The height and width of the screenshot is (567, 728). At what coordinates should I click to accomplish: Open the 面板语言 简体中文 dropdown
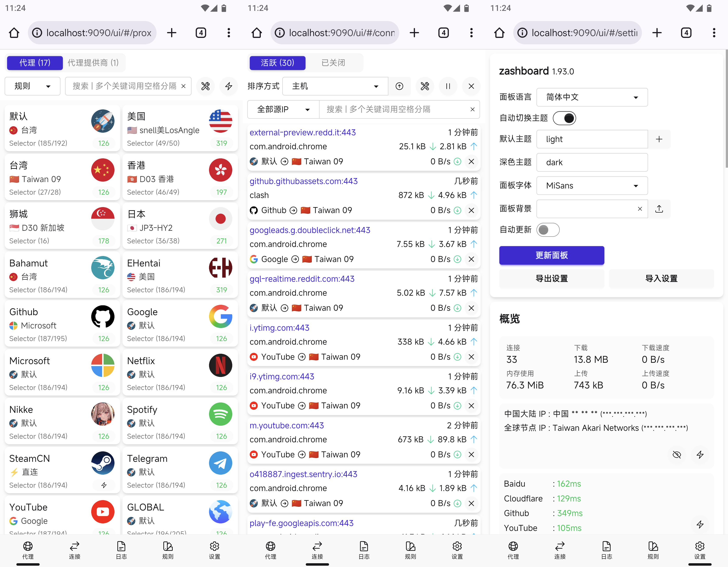pos(592,97)
